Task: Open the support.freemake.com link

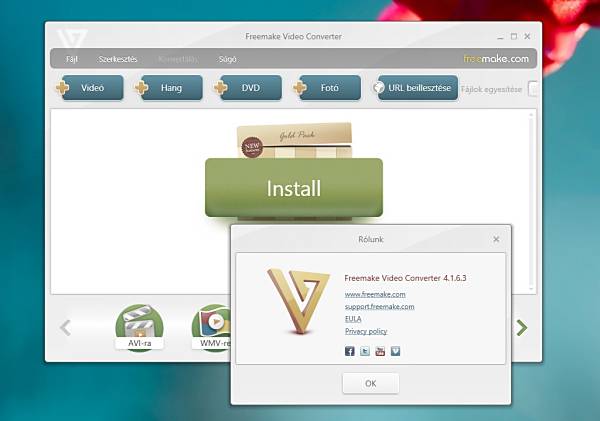Action: [x=380, y=307]
